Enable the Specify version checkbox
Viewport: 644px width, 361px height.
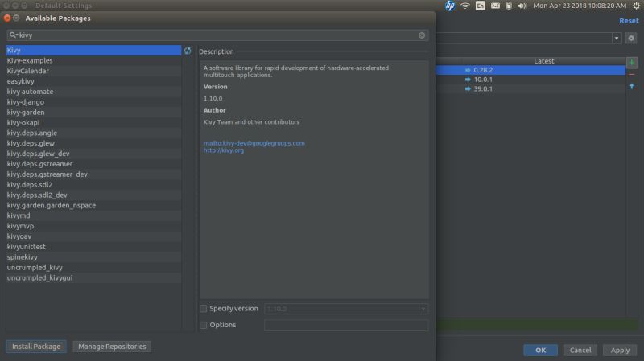click(x=203, y=309)
